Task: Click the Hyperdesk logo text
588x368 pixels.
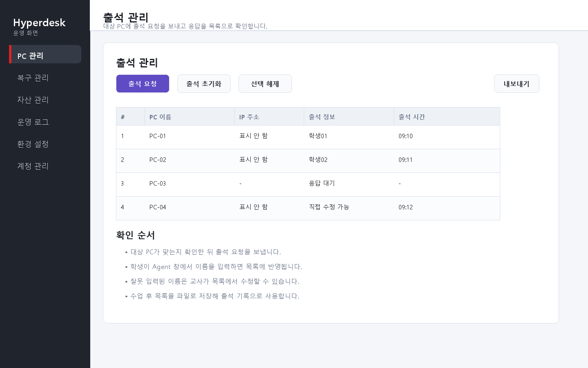Action: [x=39, y=22]
